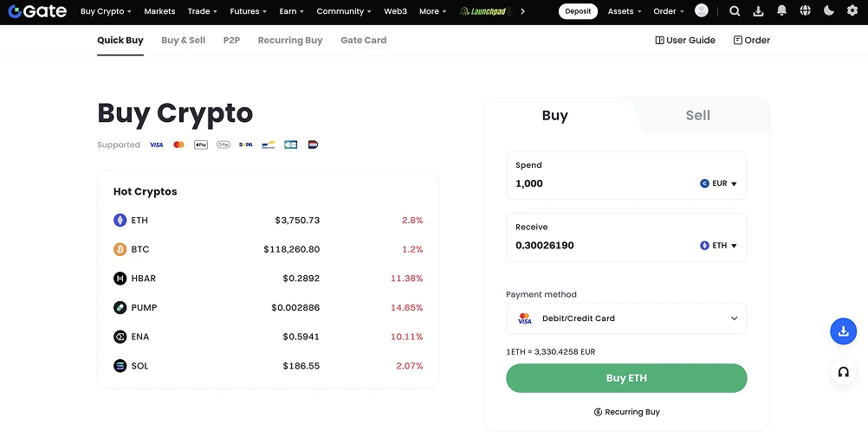The height and width of the screenshot is (437, 868).
Task: Expand the Futures menu
Action: pos(248,11)
